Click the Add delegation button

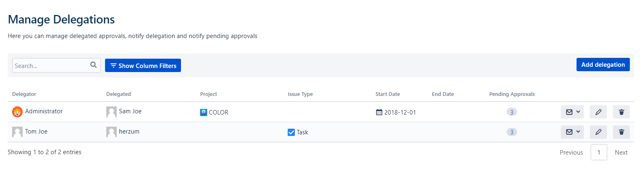pyautogui.click(x=603, y=65)
